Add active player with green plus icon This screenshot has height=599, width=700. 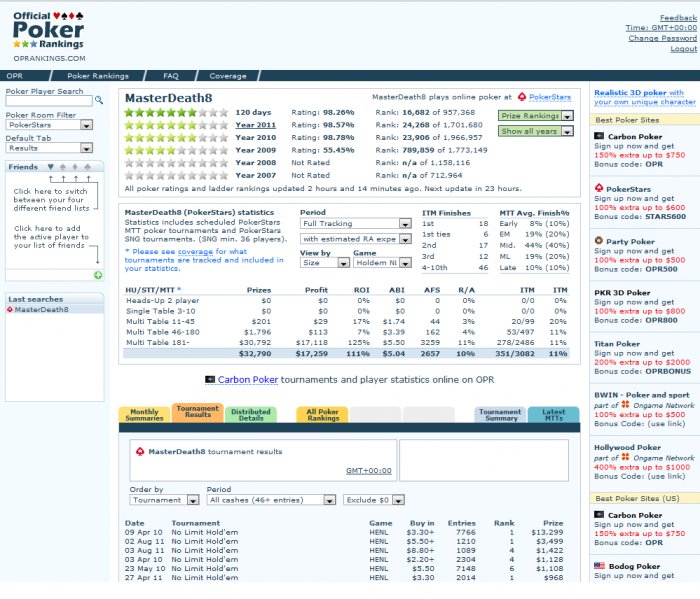(98, 275)
